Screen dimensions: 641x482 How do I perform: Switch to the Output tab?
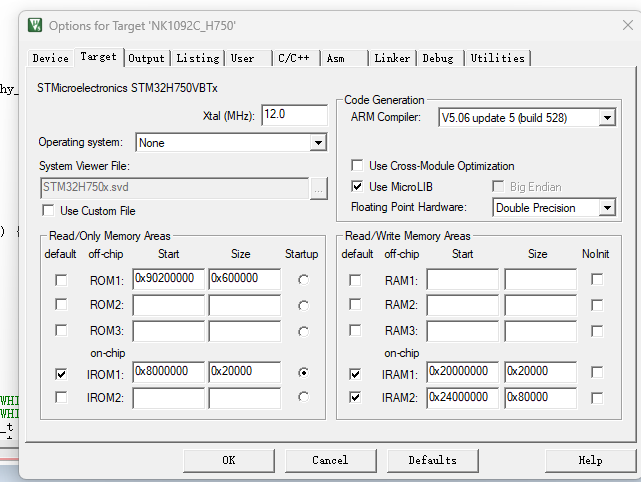coord(146,58)
